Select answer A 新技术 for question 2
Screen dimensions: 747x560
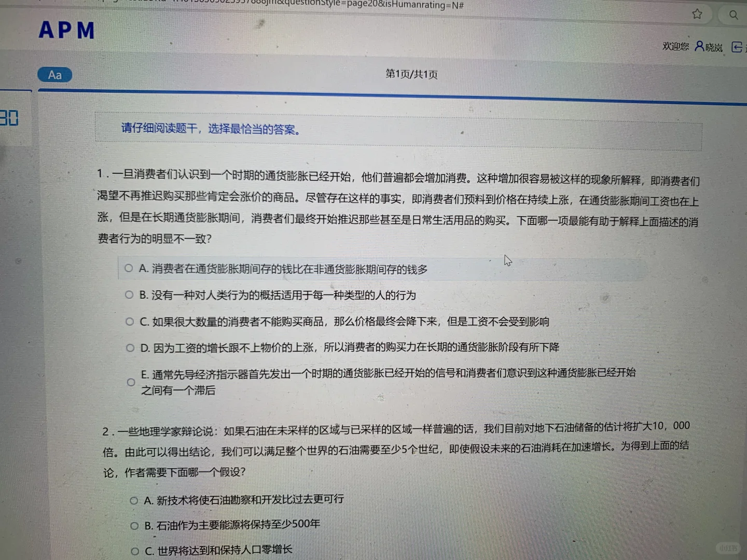(133, 499)
